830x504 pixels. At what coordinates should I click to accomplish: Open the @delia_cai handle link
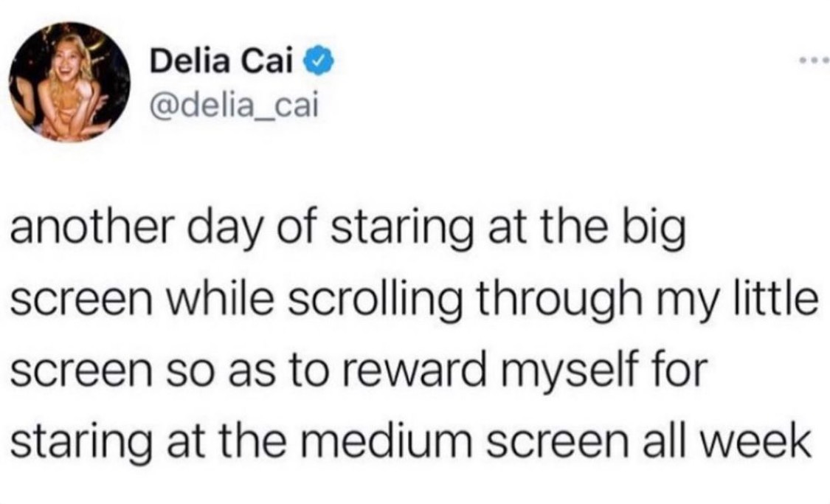[x=233, y=106]
